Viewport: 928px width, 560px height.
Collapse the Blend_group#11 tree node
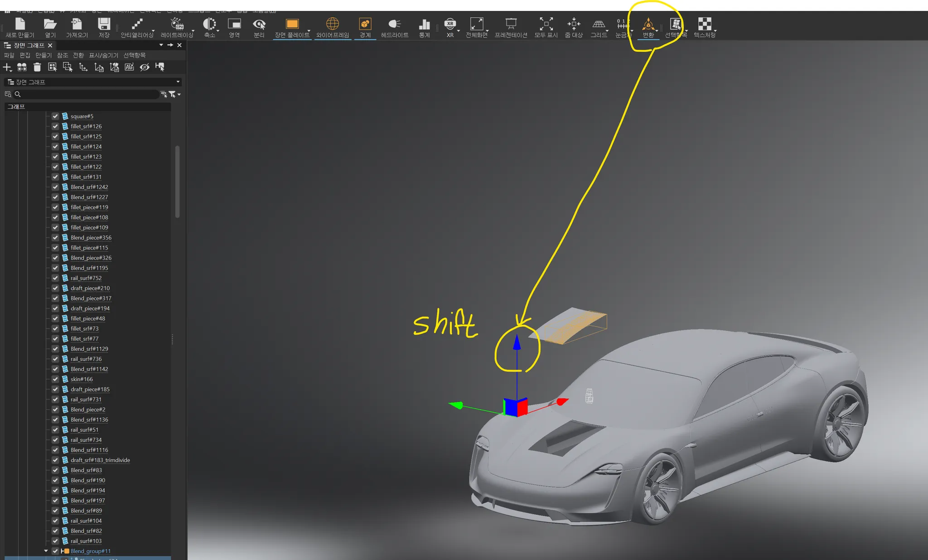46,551
